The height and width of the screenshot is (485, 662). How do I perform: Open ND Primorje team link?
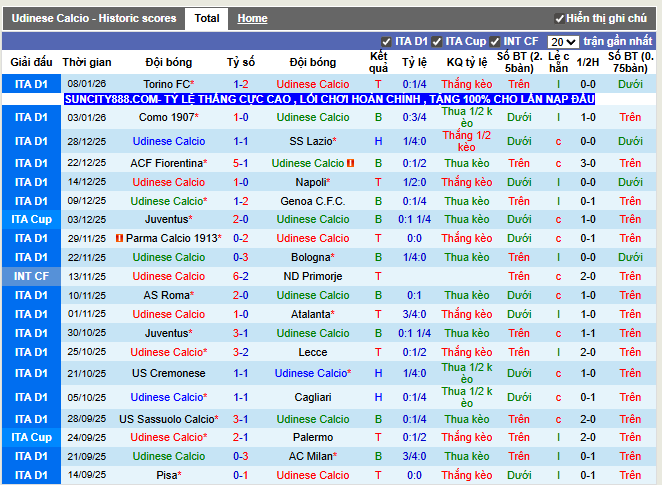pyautogui.click(x=313, y=276)
